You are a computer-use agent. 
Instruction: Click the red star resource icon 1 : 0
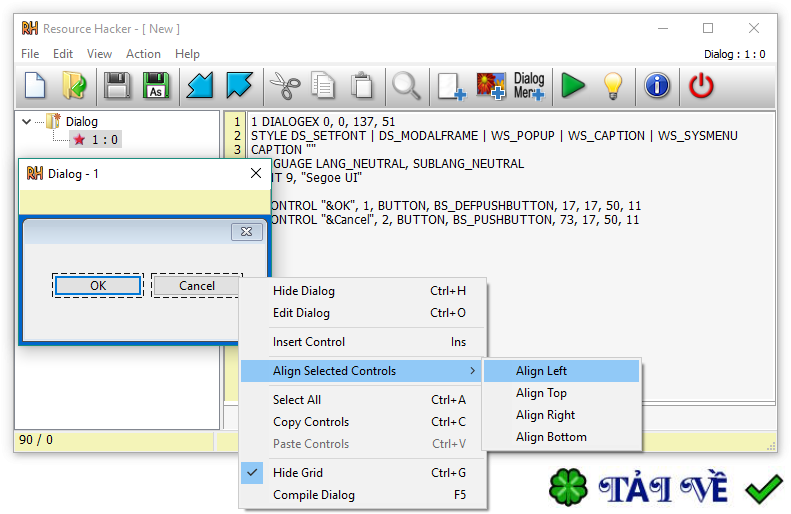(x=79, y=139)
